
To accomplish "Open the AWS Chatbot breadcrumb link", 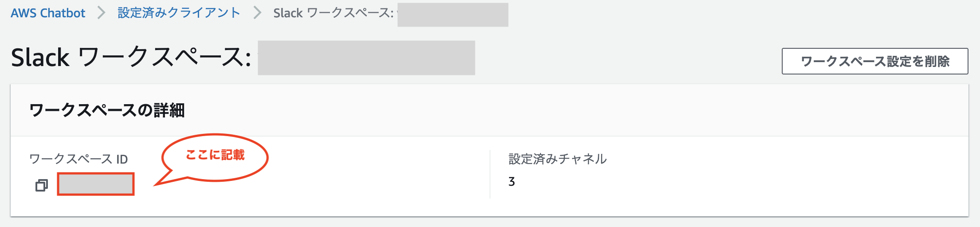I will click(48, 13).
